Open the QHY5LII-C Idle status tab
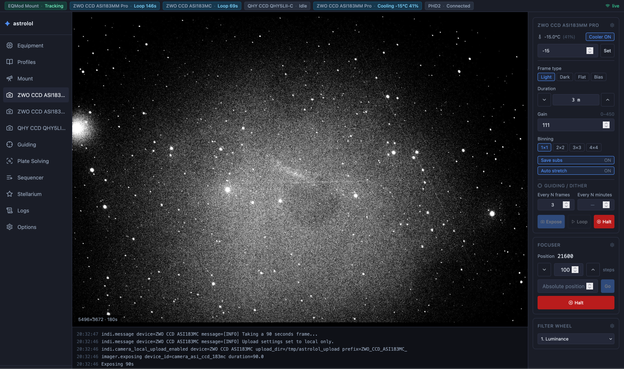 point(277,6)
